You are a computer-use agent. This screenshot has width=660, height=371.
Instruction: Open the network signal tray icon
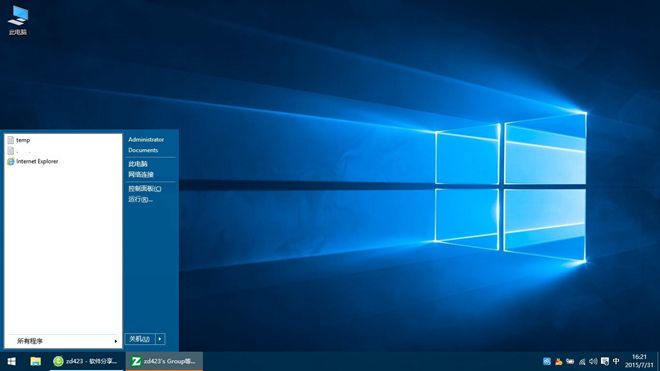pyautogui.click(x=582, y=361)
